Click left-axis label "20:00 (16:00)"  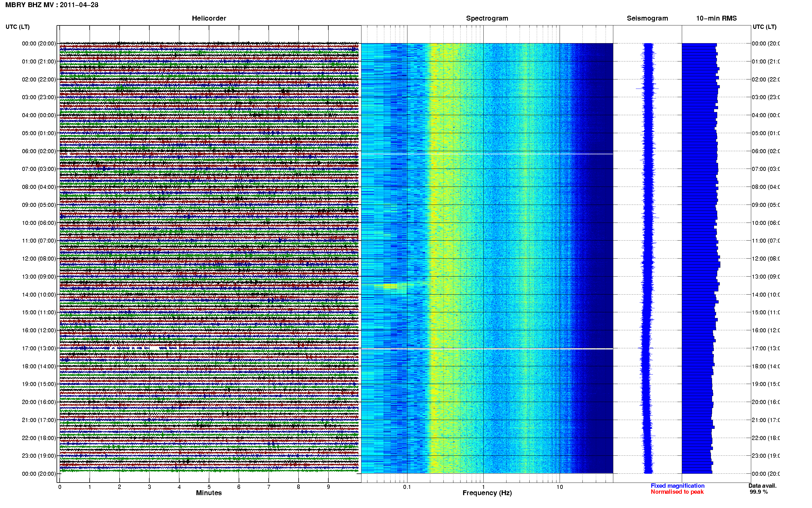(39, 402)
